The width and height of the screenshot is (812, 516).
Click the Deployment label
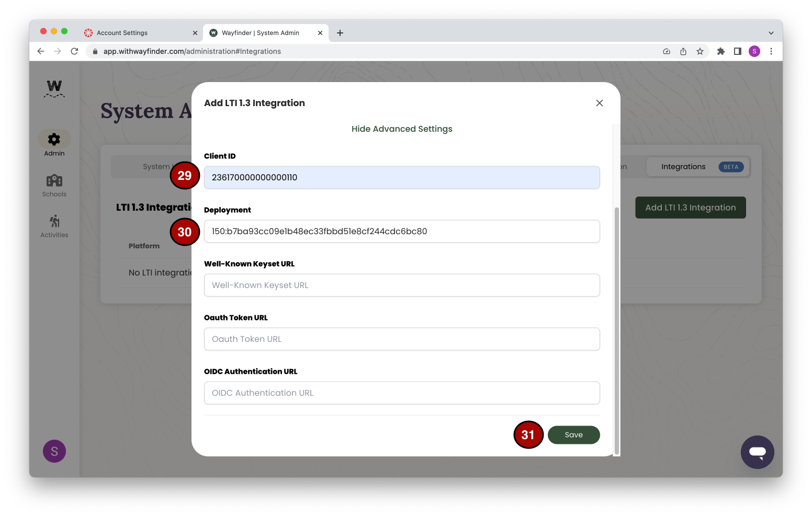pyautogui.click(x=228, y=210)
